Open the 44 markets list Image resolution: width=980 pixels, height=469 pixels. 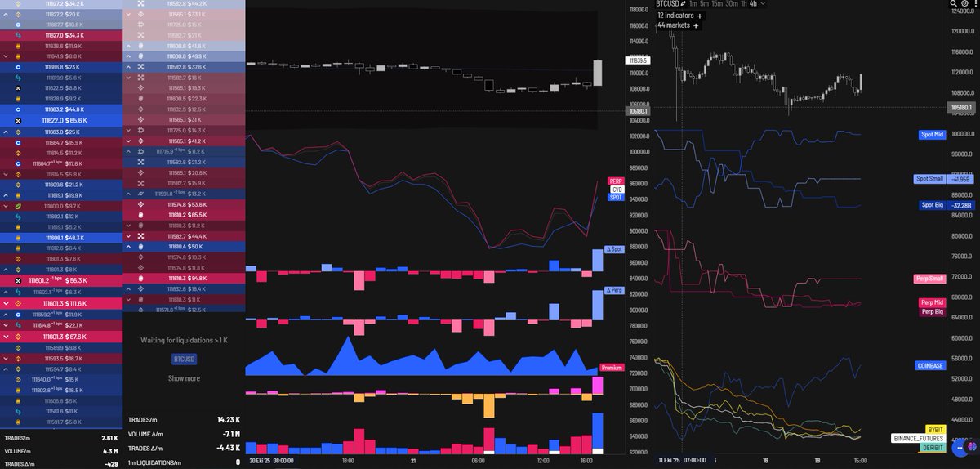pos(674,25)
